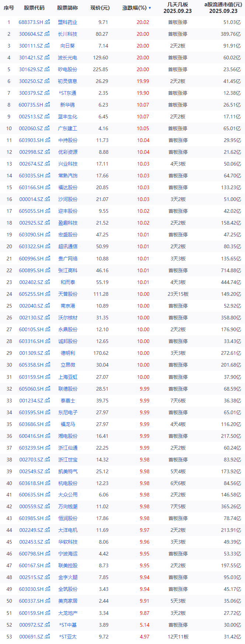Viewport: 245px width, 644px height.
Task: Click the 现价(元) column header
Action: click(100, 8)
